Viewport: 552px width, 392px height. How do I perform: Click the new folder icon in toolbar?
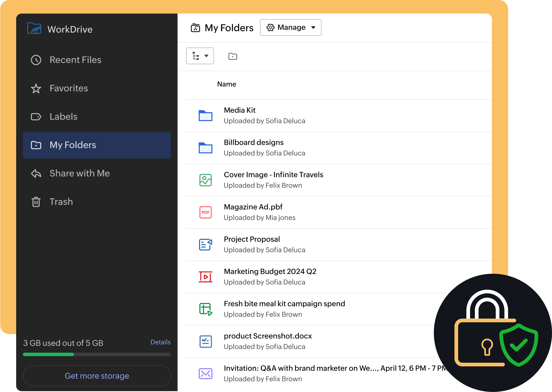tap(233, 56)
